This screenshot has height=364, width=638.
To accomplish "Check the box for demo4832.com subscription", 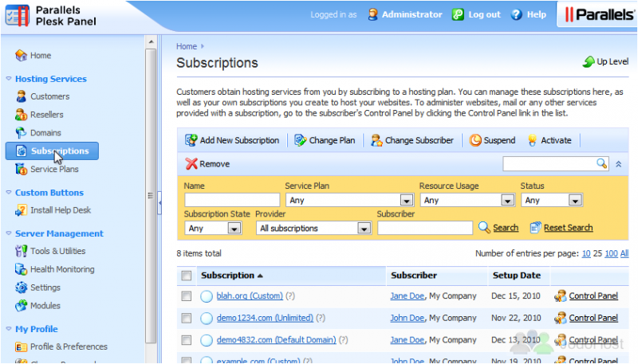I will click(x=187, y=340).
